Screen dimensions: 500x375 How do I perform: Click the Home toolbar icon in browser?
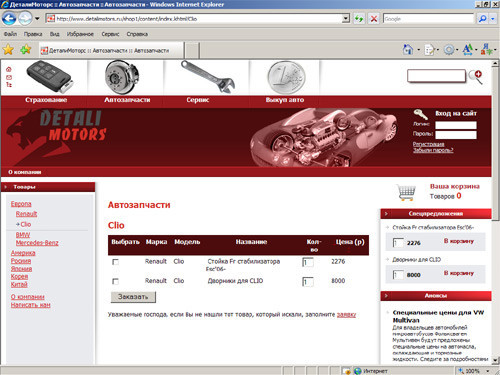coord(408,50)
